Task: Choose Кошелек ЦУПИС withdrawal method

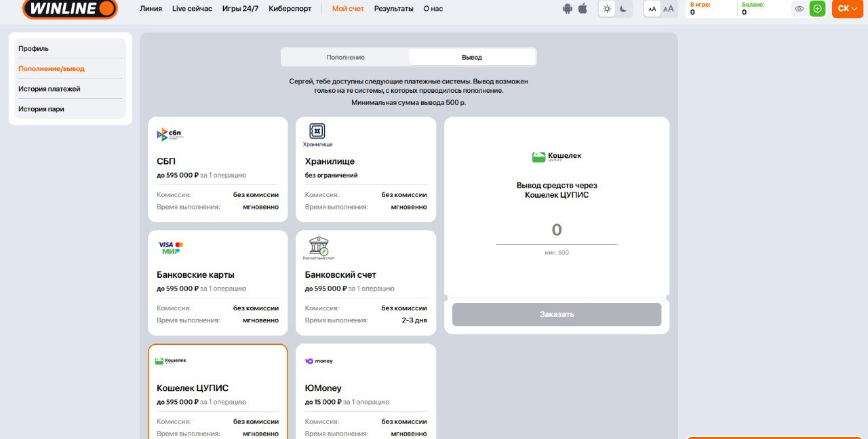Action: click(x=218, y=392)
